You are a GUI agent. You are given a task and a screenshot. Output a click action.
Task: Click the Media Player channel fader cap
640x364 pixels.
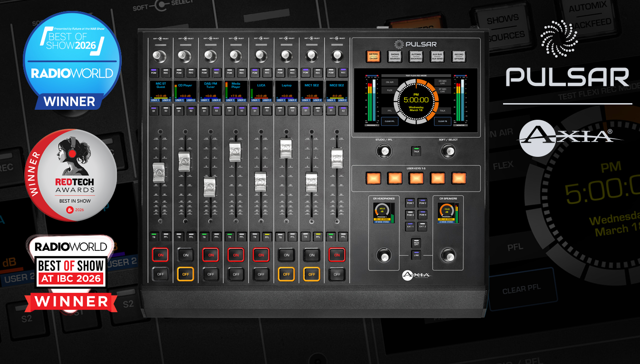pyautogui.click(x=236, y=152)
